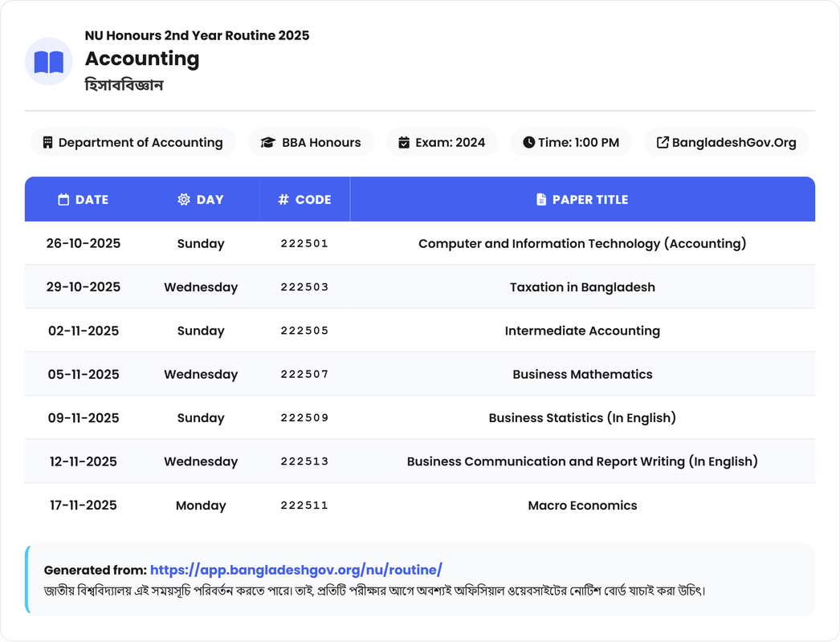Viewport: 840px width, 642px height.
Task: Click the PAPER TITLE column header
Action: (582, 200)
